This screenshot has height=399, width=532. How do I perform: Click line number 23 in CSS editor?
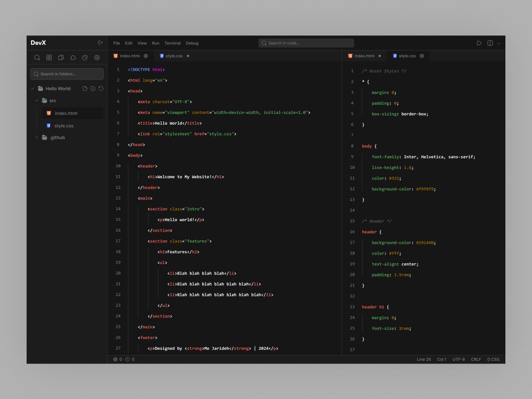(352, 307)
